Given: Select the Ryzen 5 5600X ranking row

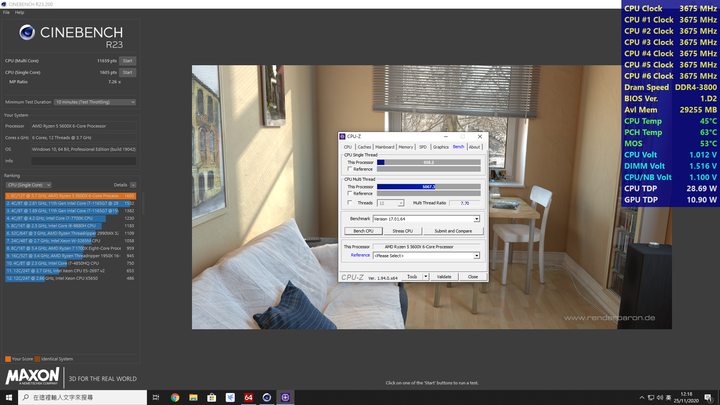Looking at the screenshot, I should (x=71, y=196).
